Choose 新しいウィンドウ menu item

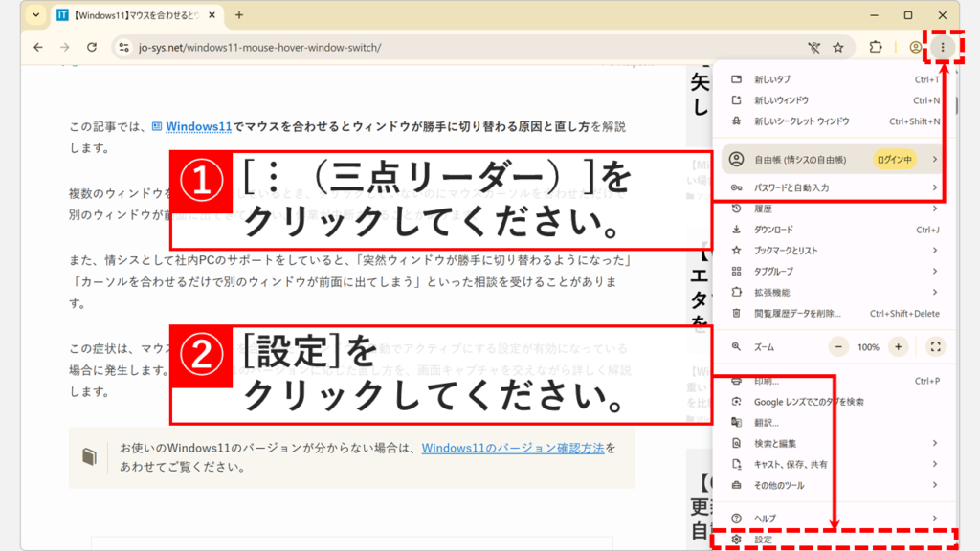point(835,100)
